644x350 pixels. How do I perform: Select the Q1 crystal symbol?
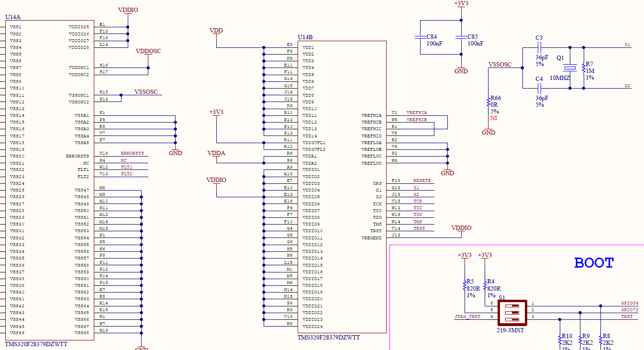(x=570, y=68)
